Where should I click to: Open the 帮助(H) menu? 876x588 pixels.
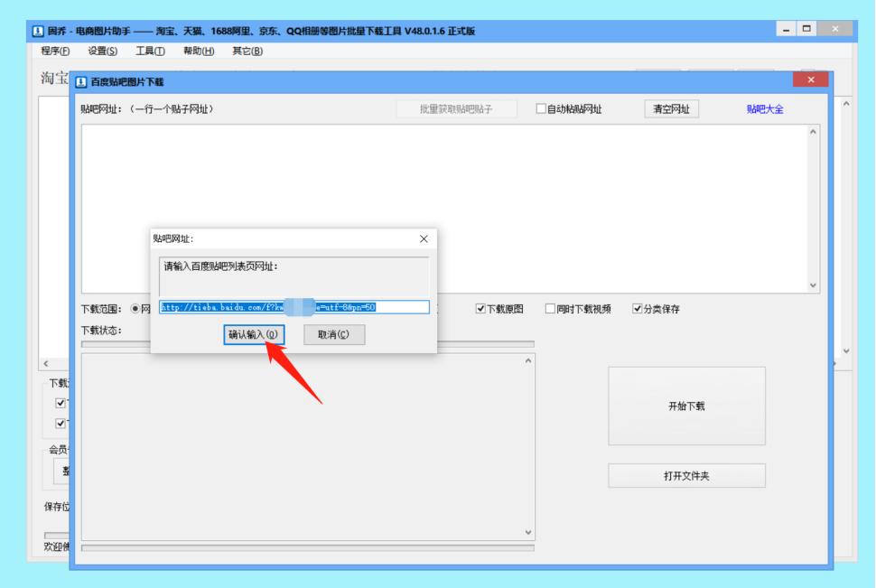click(x=199, y=51)
